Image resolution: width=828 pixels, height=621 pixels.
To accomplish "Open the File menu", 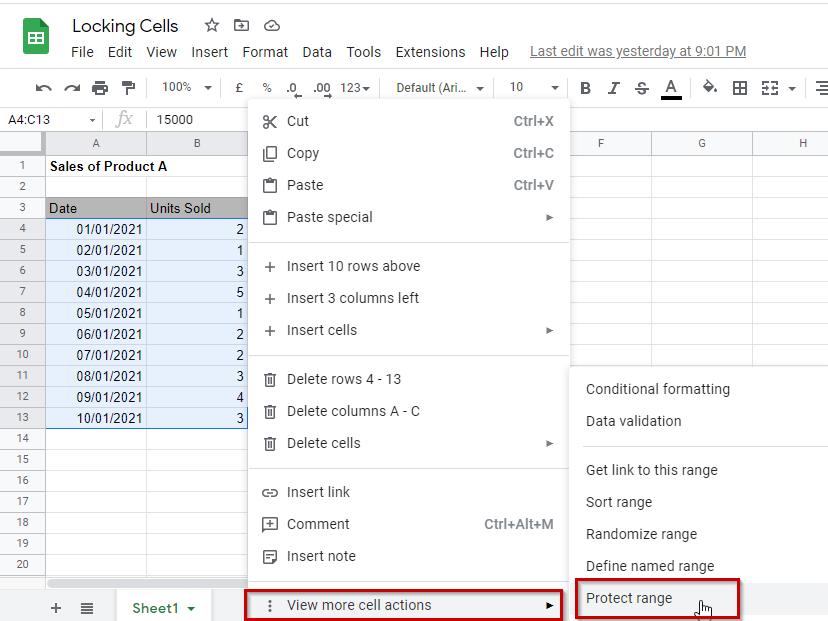I will [82, 52].
